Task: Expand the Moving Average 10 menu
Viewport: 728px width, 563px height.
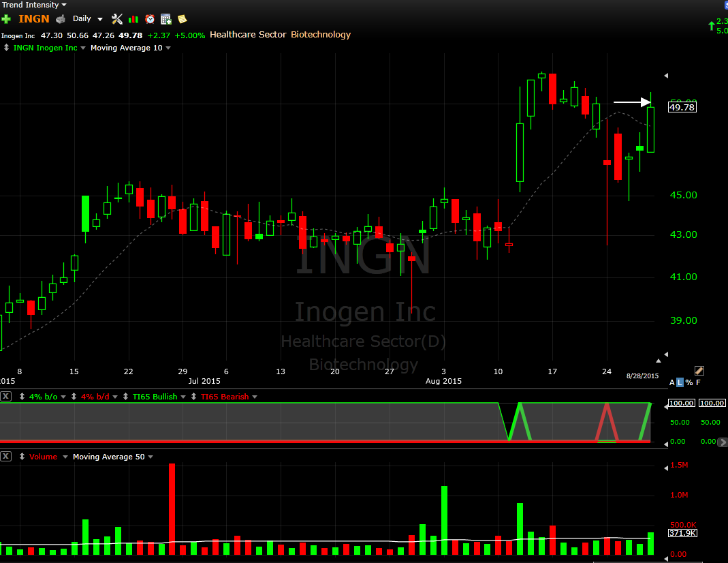Action: (168, 48)
